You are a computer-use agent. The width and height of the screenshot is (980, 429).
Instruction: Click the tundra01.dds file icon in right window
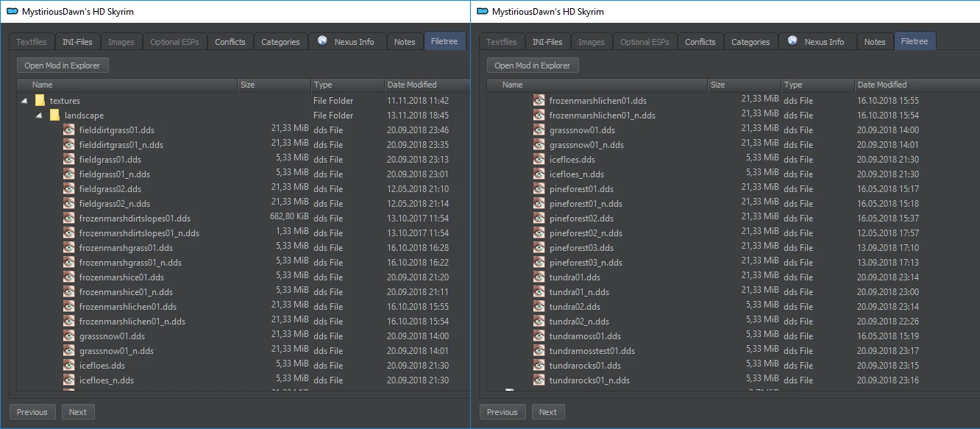coord(539,277)
